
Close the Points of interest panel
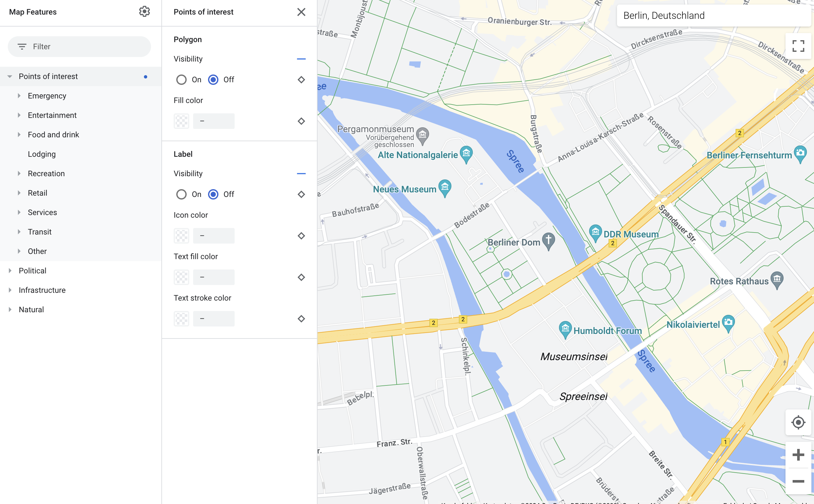[301, 12]
